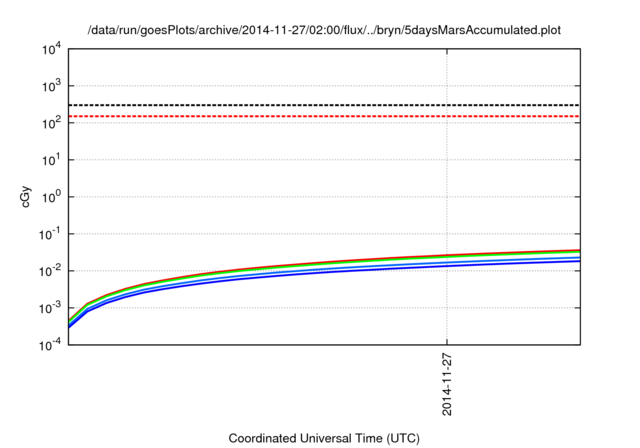This screenshot has height=448, width=640.
Task: Select the 10^-4 y-axis label
Action: [x=49, y=346]
